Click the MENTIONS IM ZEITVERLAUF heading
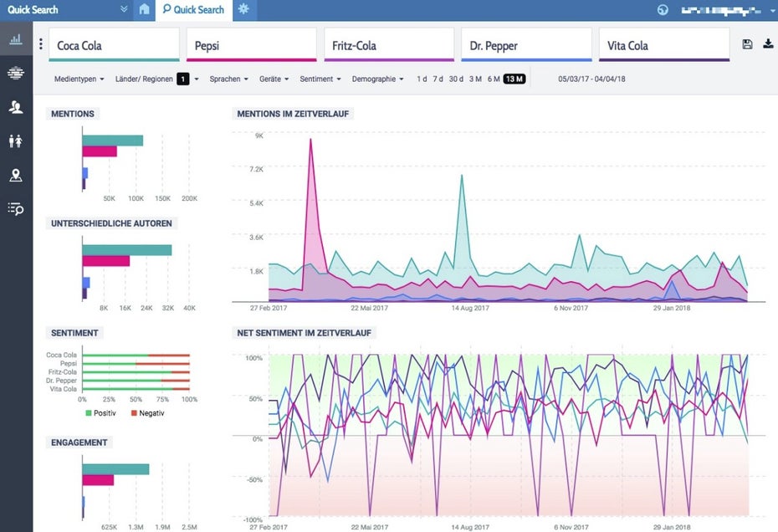The image size is (778, 532). [x=293, y=114]
